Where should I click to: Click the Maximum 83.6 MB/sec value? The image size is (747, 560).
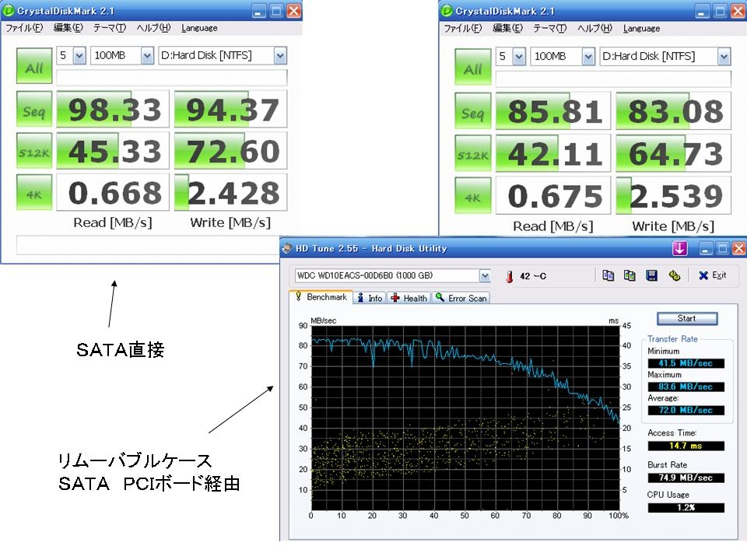[x=686, y=387]
